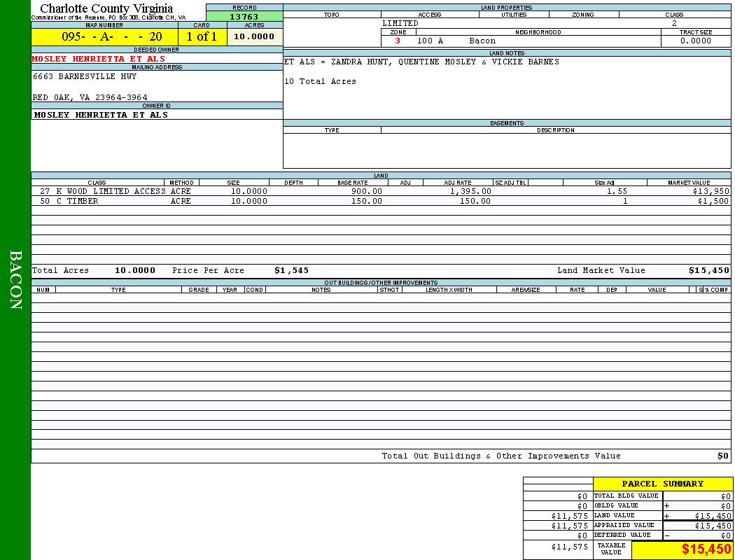Click the Red Oak, VA city line
This screenshot has width=735, height=560.
click(90, 97)
